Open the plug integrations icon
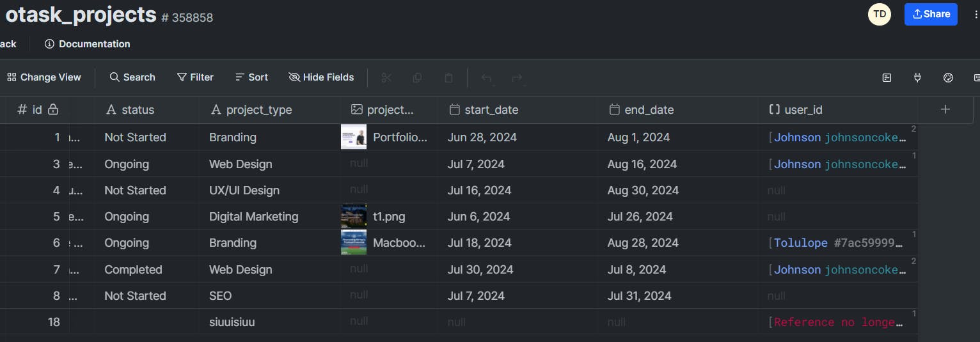Screen dimensions: 980x342 click(917, 77)
